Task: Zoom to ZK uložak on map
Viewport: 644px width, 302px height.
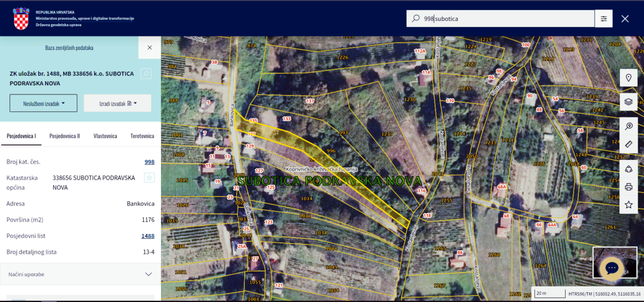Action: [x=145, y=73]
